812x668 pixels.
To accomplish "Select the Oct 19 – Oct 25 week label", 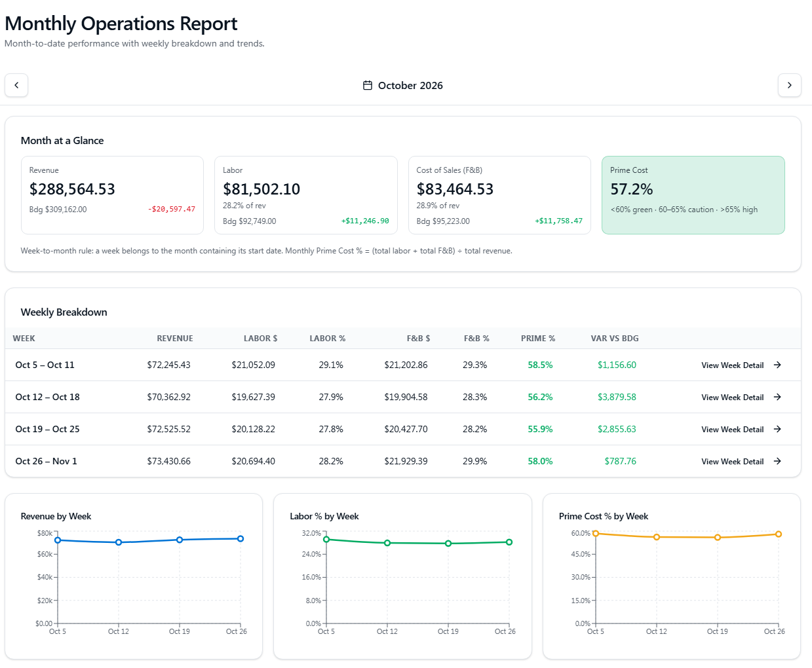I will tap(47, 429).
